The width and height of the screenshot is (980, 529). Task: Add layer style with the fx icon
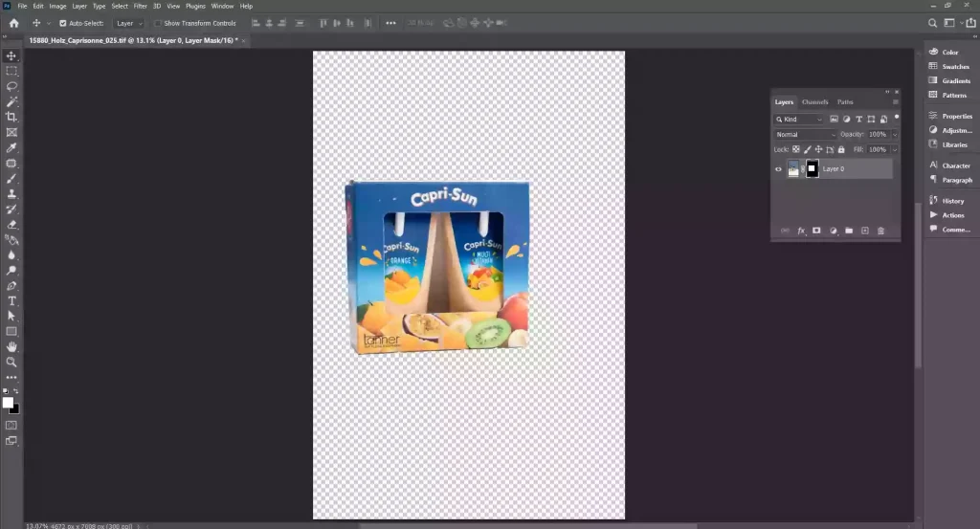[x=801, y=231]
